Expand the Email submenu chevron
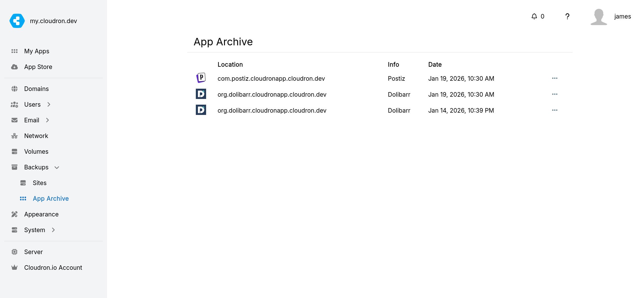Viewport: 644px width, 298px height. pos(48,120)
